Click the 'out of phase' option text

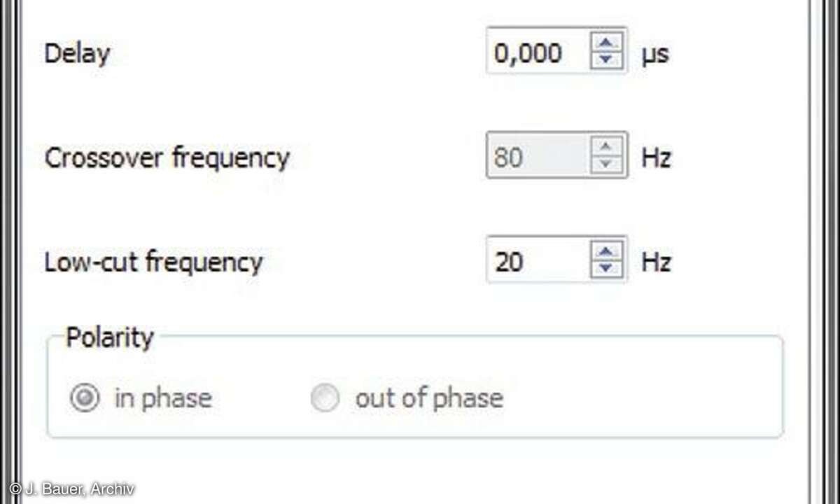(x=429, y=399)
